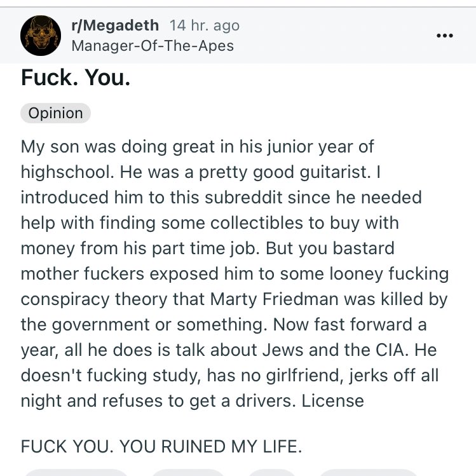Click the word 'collectibles' in the post
Viewport: 476px width, 476px height.
[257, 223]
